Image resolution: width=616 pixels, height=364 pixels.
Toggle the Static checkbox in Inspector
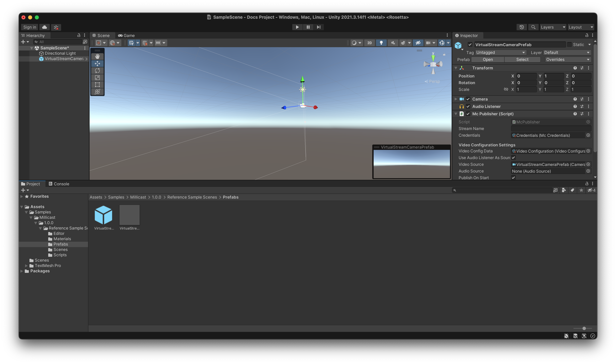569,45
